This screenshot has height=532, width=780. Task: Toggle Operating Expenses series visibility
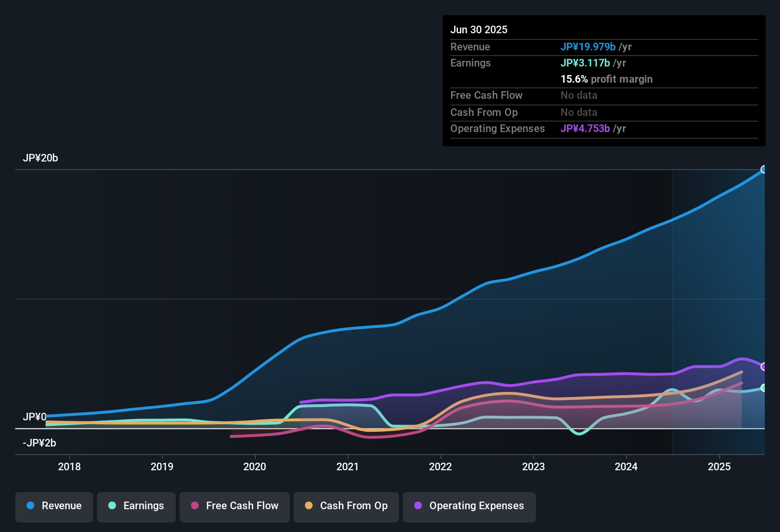coord(469,506)
